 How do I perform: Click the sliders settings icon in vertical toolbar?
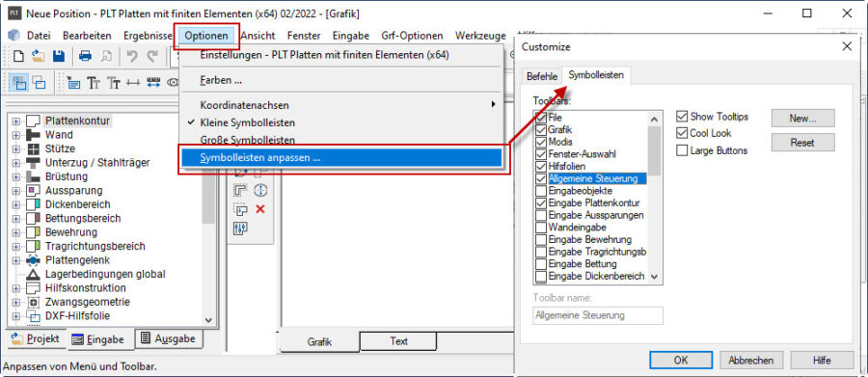click(x=241, y=229)
